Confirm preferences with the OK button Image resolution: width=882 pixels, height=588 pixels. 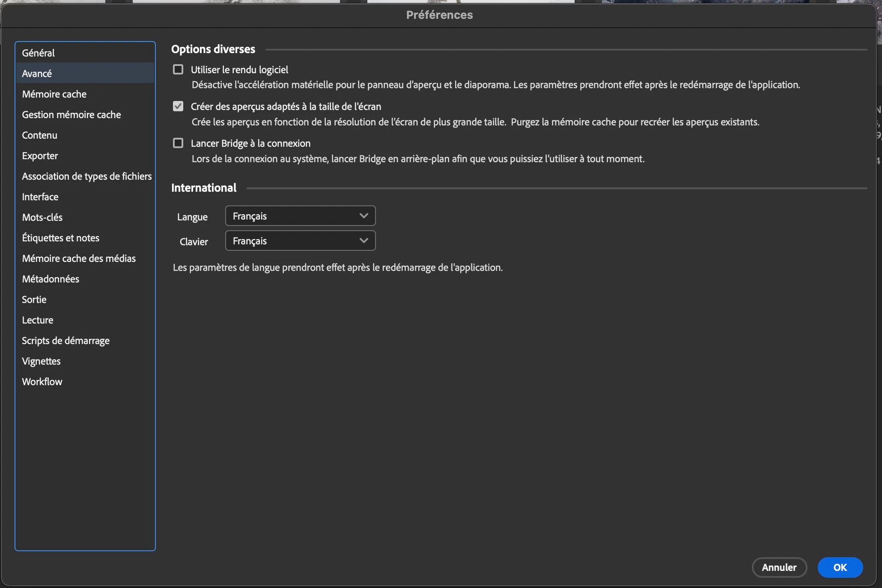[x=840, y=567]
